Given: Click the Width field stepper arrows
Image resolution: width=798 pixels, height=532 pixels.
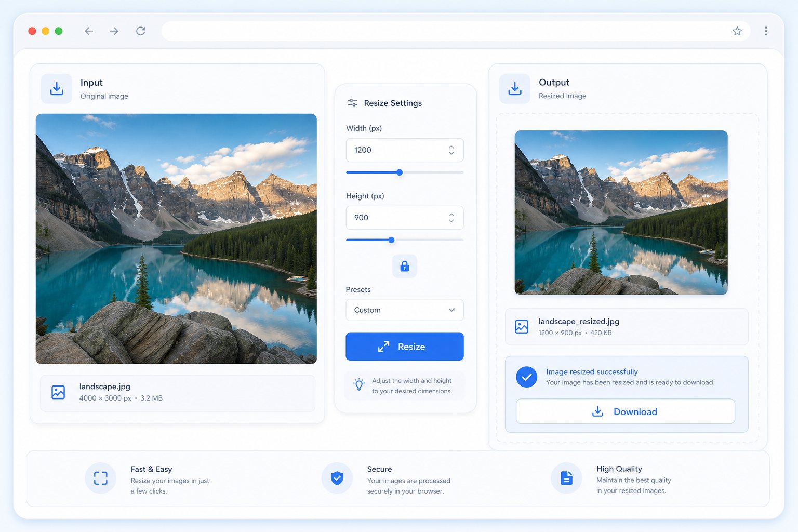Looking at the screenshot, I should (x=451, y=150).
